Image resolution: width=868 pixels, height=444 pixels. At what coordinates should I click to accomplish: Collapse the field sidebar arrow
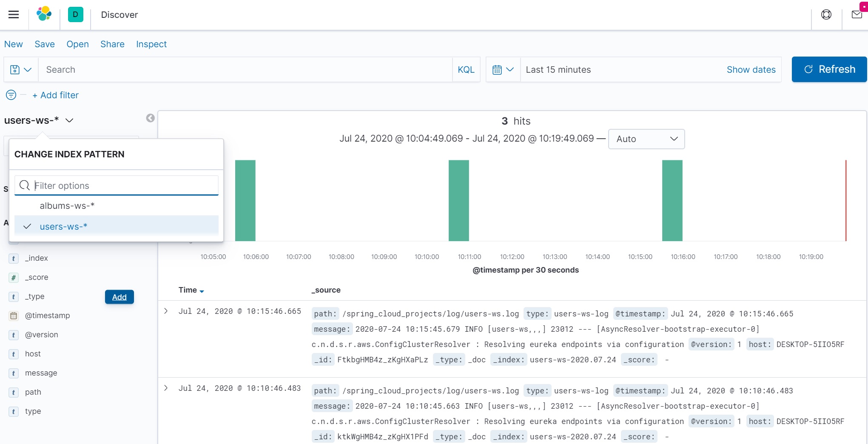[150, 118]
